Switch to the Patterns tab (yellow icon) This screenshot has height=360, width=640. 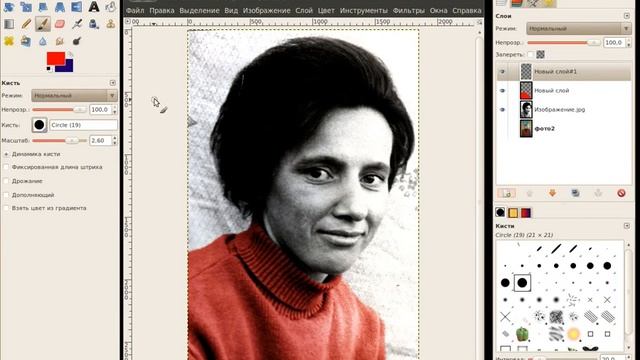click(513, 212)
